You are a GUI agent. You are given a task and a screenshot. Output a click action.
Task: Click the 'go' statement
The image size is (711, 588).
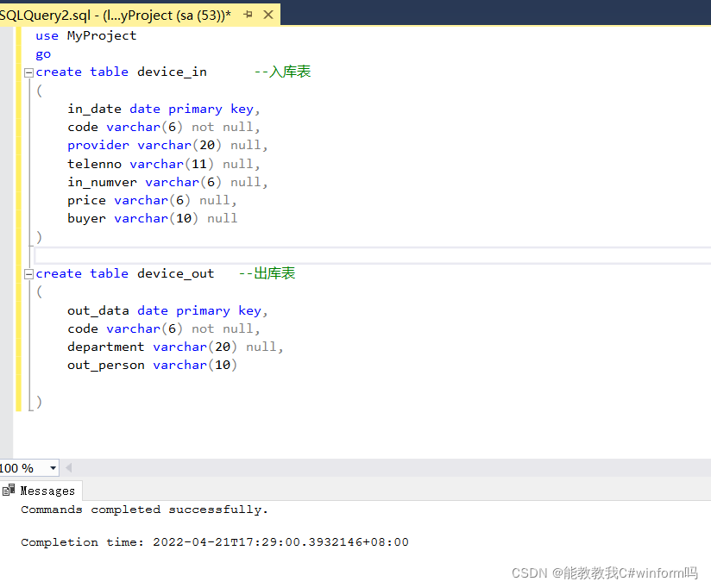(43, 54)
